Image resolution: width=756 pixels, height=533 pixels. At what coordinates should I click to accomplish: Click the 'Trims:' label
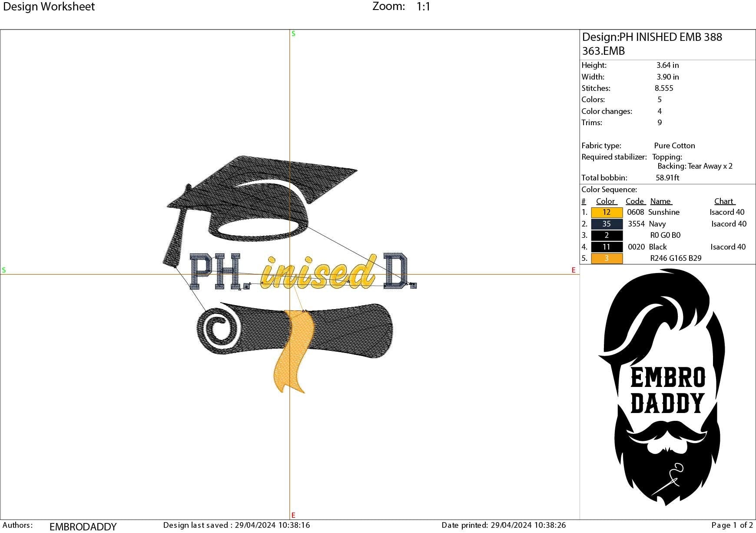click(592, 123)
